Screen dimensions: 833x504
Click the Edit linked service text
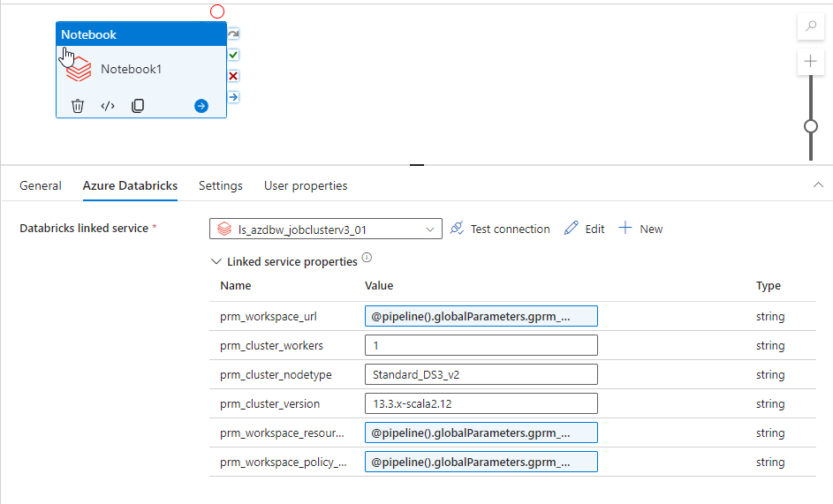595,229
